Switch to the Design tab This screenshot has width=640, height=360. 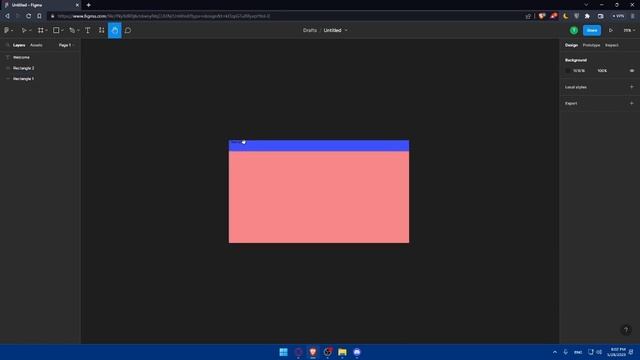click(x=571, y=45)
